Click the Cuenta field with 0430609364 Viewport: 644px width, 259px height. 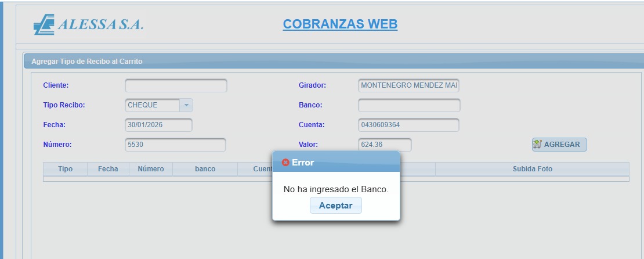coord(408,125)
